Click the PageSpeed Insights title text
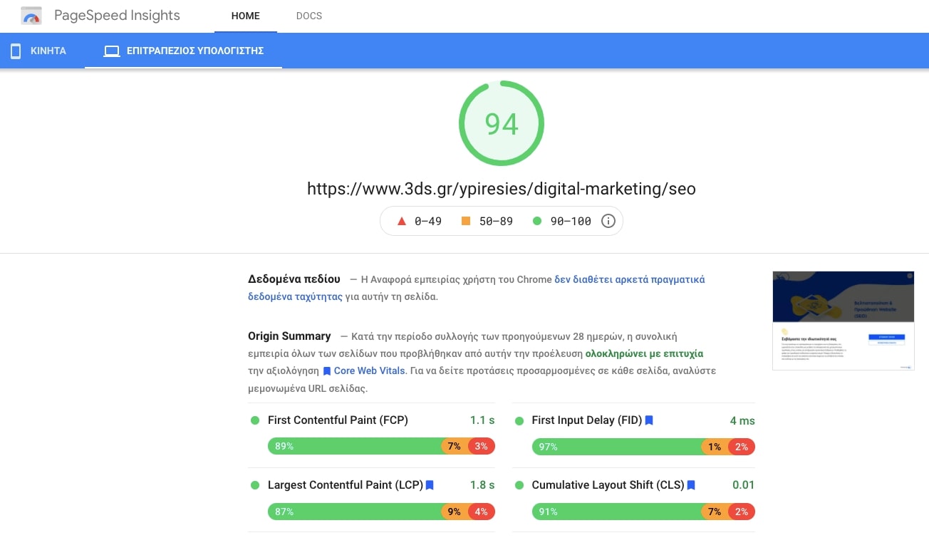The width and height of the screenshot is (929, 560). [117, 15]
